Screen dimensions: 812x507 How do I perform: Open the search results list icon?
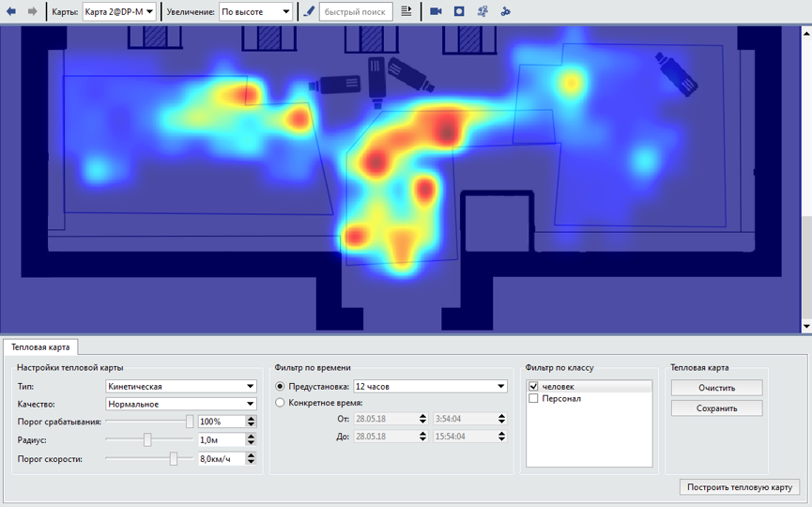pos(406,11)
